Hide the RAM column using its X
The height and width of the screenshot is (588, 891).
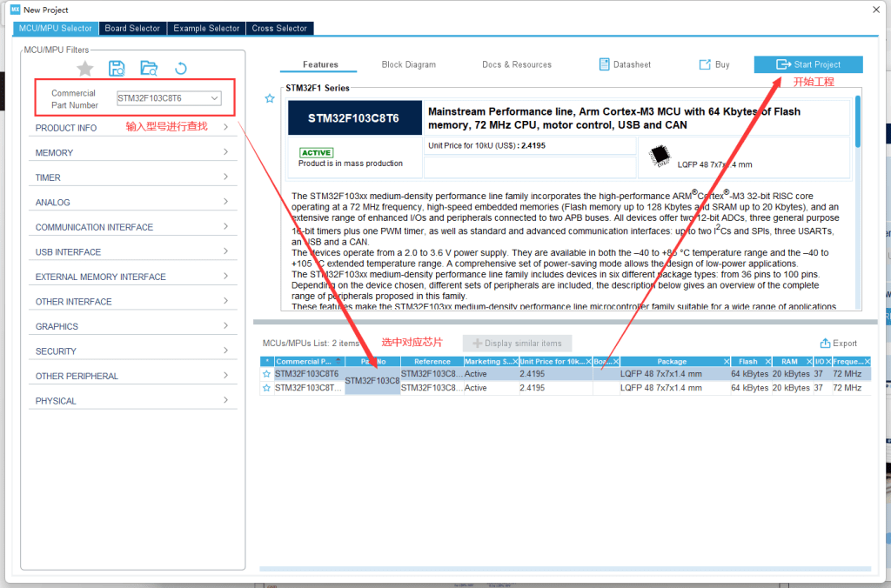click(809, 362)
